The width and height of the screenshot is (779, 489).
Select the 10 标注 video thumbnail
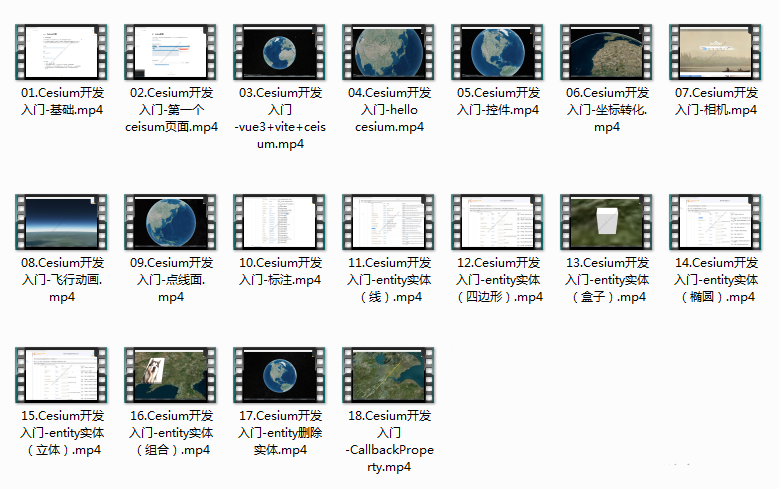pyautogui.click(x=280, y=222)
